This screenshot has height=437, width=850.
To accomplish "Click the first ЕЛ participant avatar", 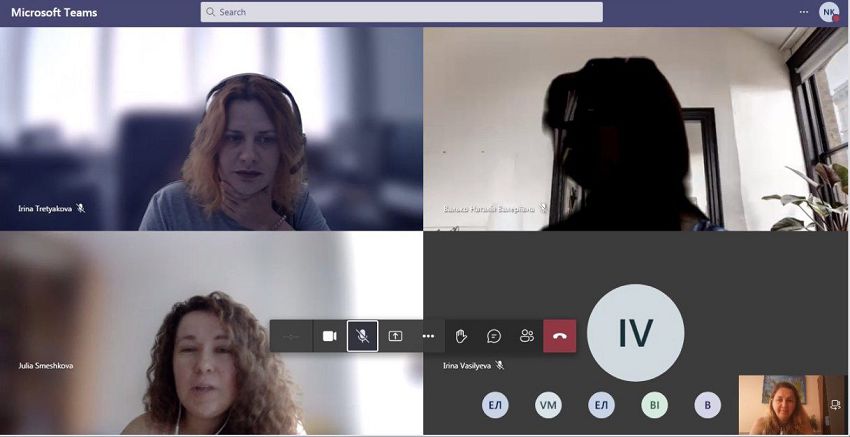I will pos(495,405).
